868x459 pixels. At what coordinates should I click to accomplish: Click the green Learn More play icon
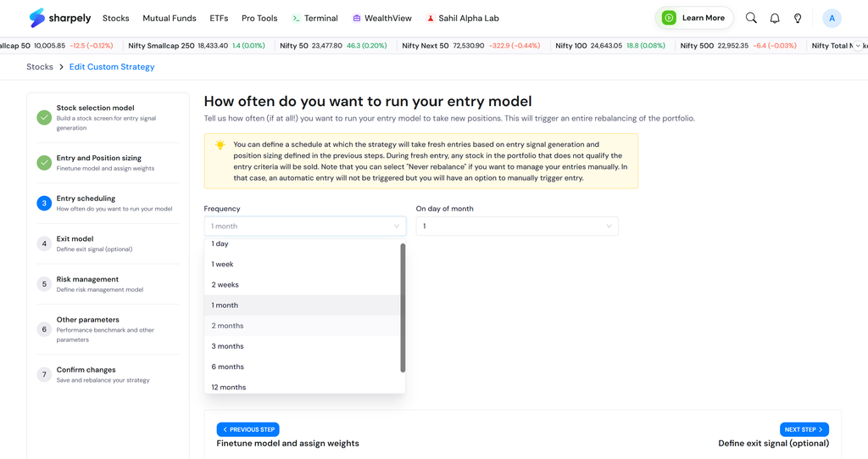point(669,18)
